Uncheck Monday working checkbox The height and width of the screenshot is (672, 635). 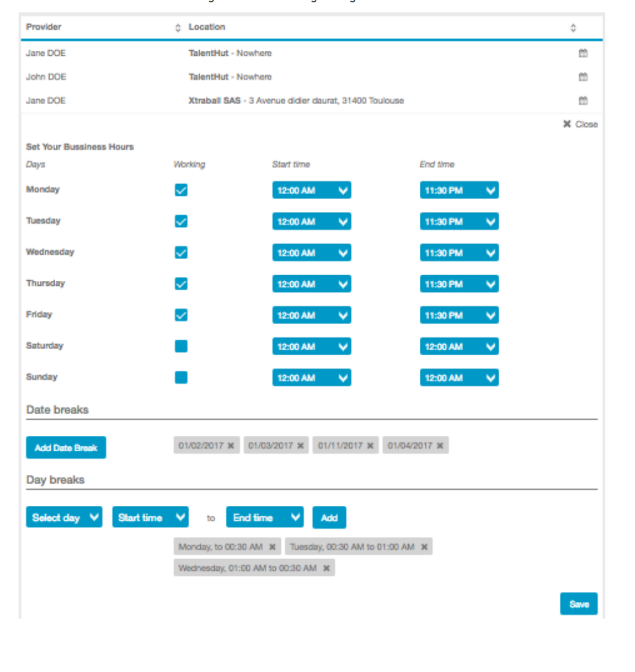181,190
